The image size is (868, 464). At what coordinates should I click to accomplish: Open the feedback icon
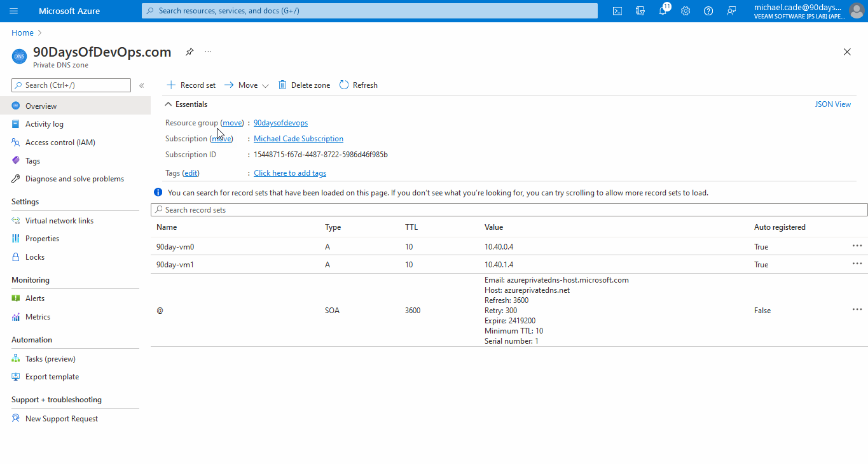click(x=731, y=11)
